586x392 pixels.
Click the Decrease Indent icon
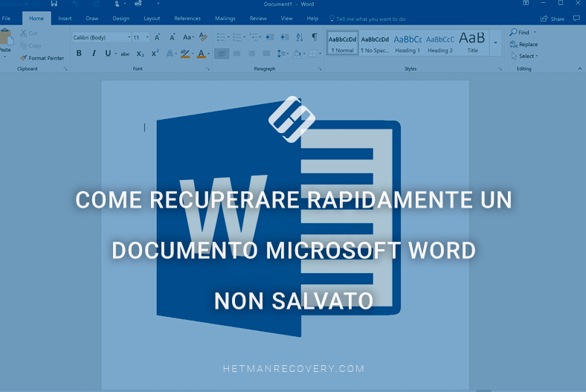(269, 37)
